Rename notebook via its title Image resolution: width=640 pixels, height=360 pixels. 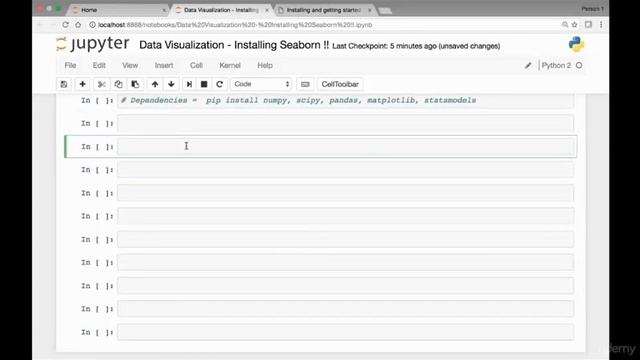[x=234, y=45]
